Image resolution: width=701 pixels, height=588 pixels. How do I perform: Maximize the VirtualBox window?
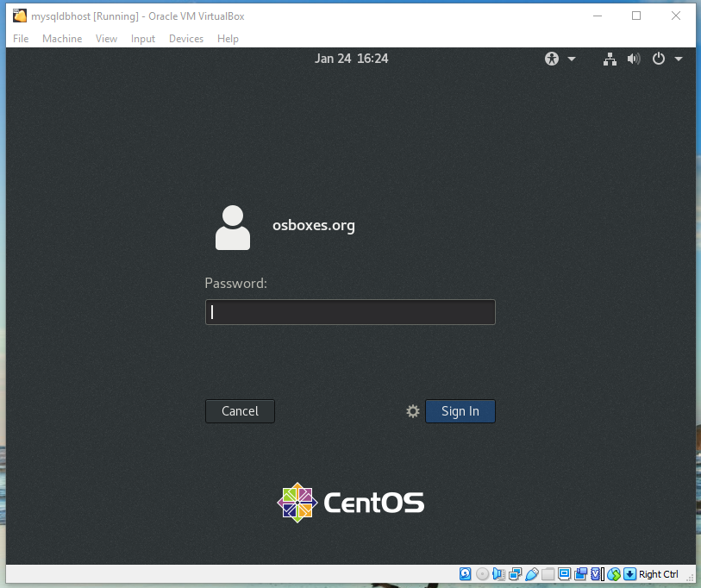636,16
